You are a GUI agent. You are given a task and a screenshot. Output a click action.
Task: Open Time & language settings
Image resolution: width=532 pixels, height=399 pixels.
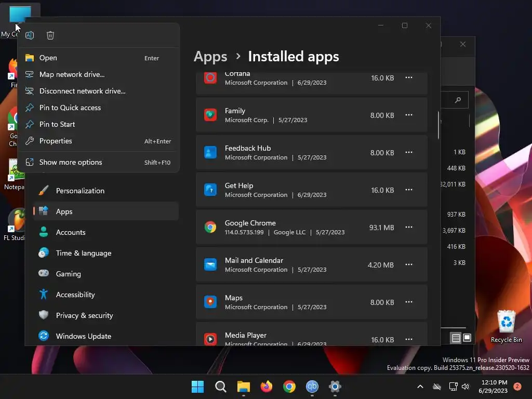coord(106,253)
